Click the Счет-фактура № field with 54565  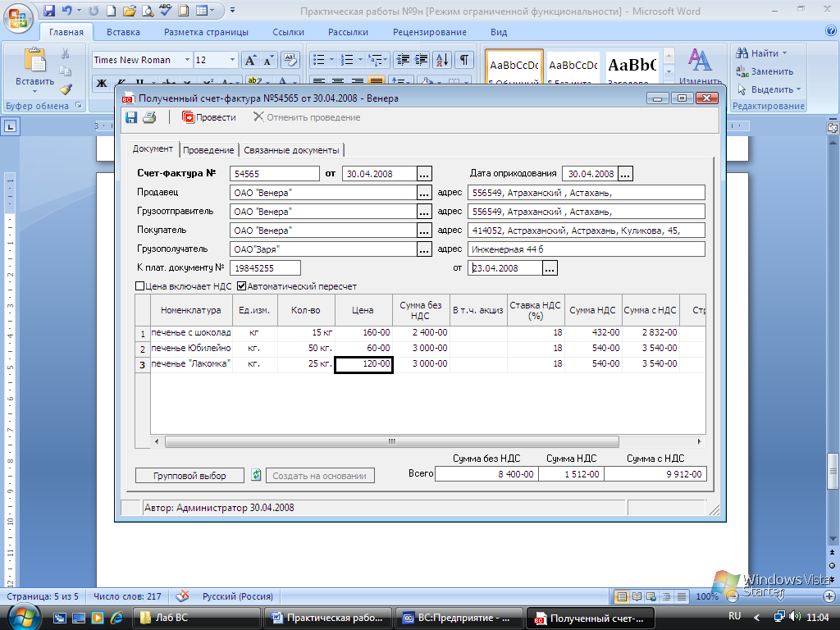tap(274, 174)
